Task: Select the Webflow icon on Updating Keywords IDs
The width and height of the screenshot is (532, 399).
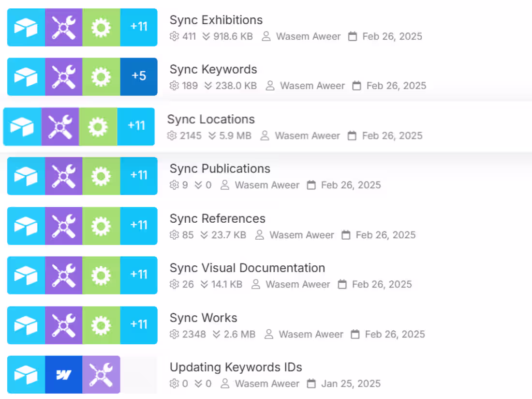Action: pyautogui.click(x=64, y=375)
